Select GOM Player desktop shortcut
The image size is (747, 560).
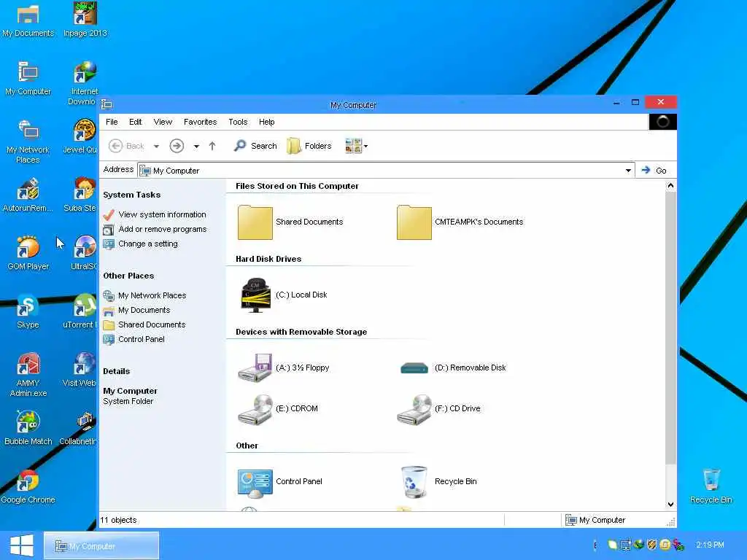tap(28, 253)
